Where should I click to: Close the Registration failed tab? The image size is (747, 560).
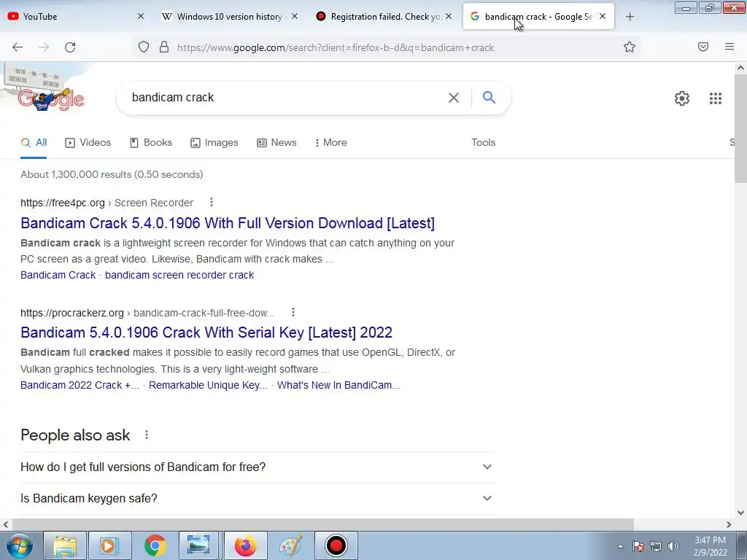[449, 16]
